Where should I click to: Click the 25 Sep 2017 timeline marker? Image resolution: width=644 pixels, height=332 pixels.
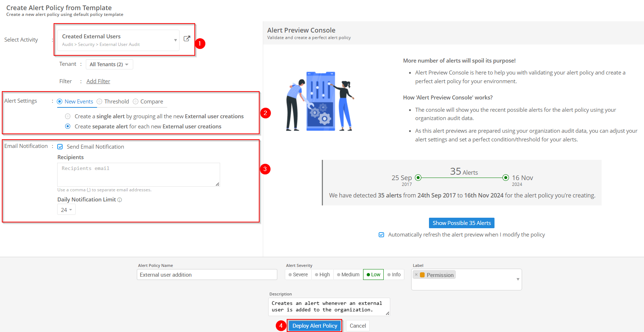418,178
